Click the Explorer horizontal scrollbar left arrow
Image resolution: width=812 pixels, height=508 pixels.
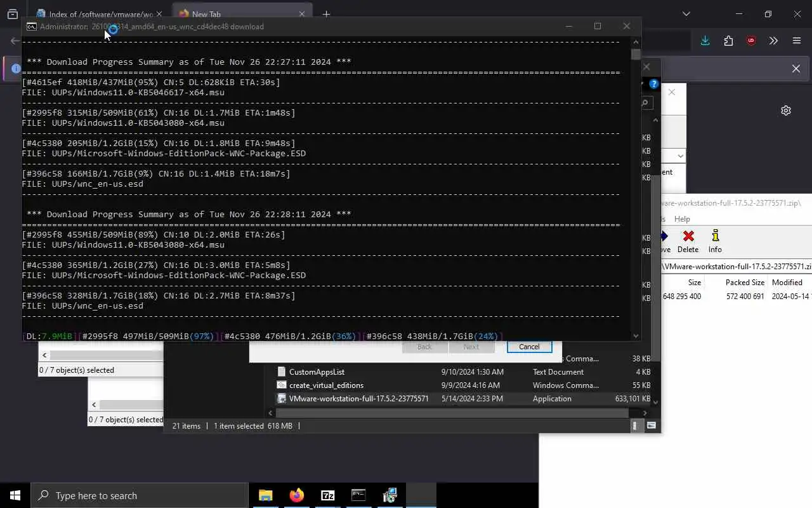tap(271, 413)
